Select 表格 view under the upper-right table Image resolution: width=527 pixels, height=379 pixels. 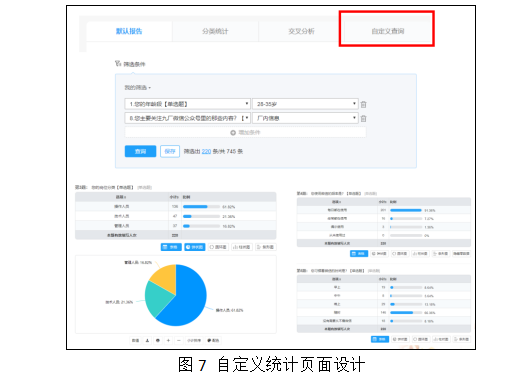pyautogui.click(x=359, y=253)
